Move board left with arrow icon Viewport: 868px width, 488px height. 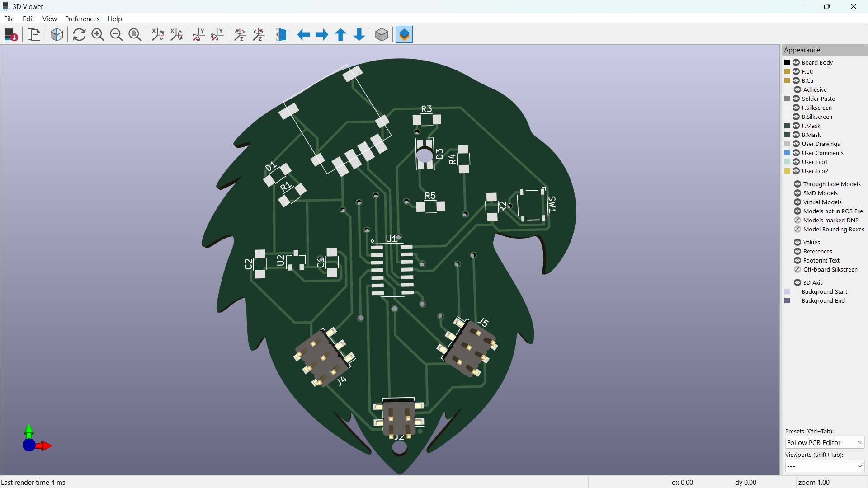click(x=304, y=35)
